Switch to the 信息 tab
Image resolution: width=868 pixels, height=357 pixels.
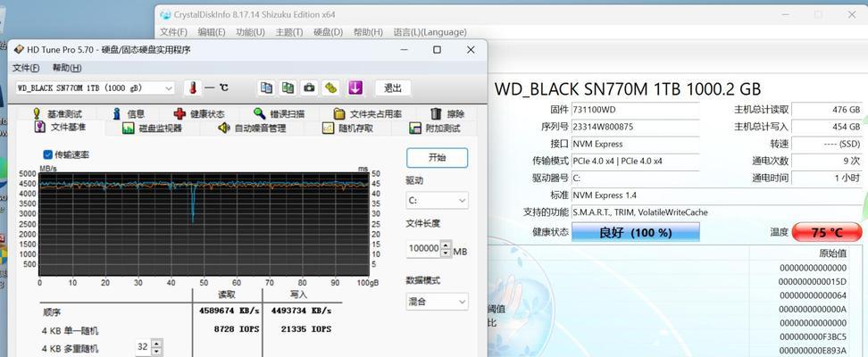pos(129,114)
